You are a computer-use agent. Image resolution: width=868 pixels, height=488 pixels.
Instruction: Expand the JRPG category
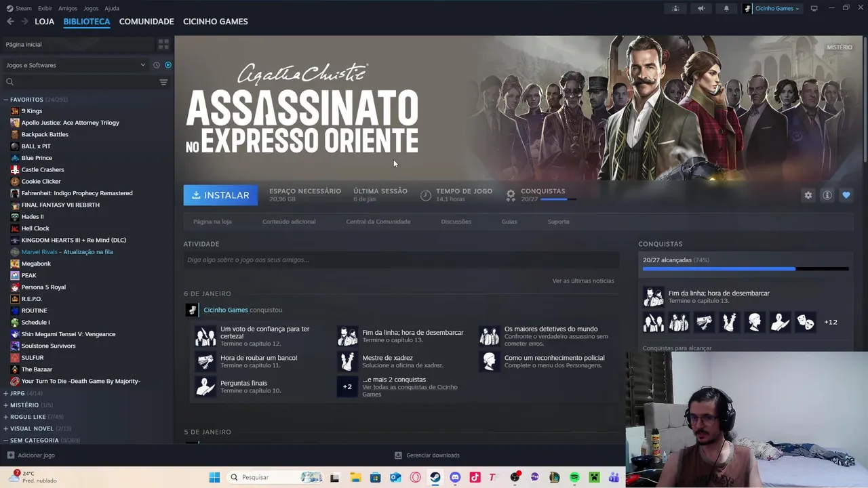point(6,393)
